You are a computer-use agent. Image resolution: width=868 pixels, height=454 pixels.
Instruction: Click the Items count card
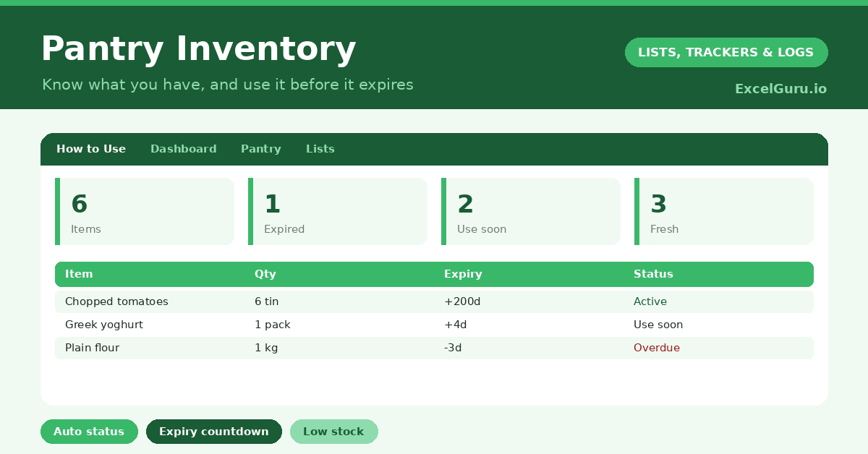click(145, 211)
